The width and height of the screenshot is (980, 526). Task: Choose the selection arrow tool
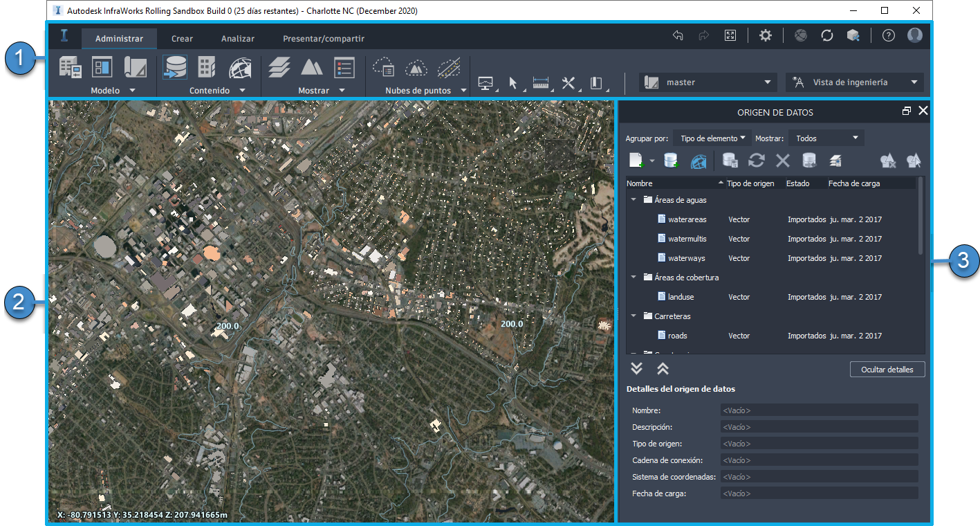(x=512, y=83)
